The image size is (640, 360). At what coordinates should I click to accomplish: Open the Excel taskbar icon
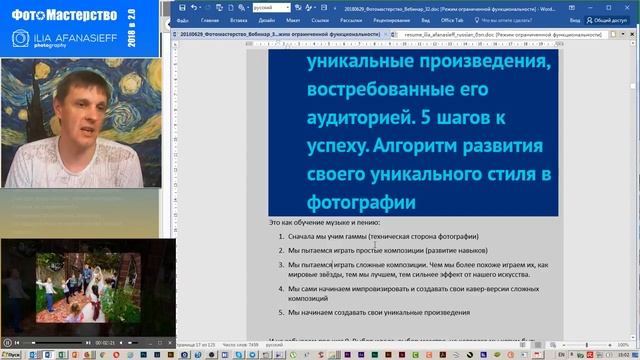(61, 355)
